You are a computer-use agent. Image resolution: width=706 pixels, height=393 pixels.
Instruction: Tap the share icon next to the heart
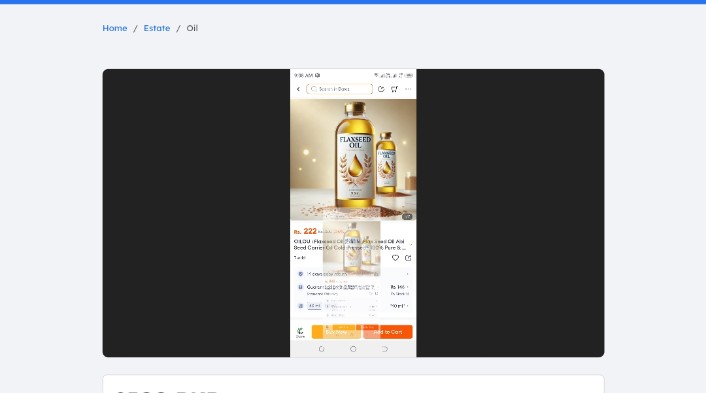tap(408, 258)
